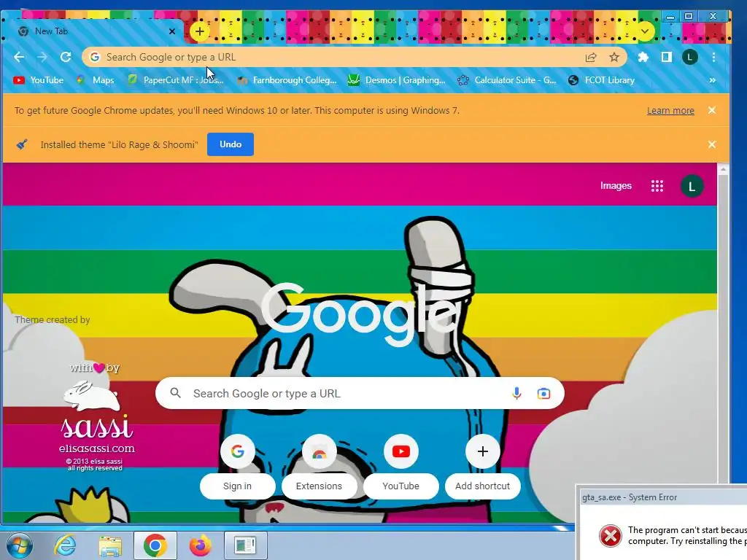Start a voice search with microphone

516,393
